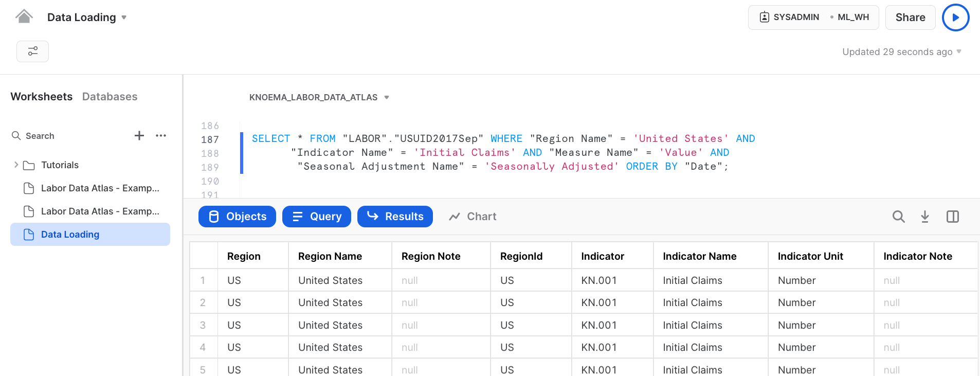Click the home icon

[x=24, y=17]
